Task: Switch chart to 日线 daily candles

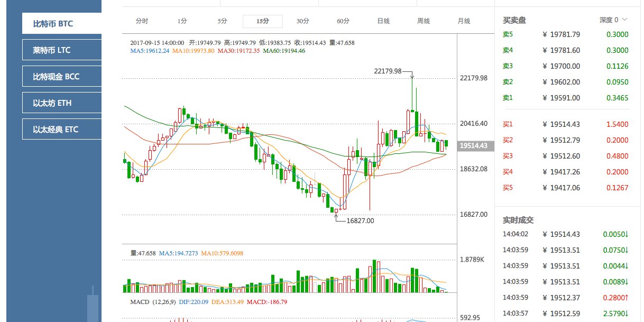Action: 383,21
